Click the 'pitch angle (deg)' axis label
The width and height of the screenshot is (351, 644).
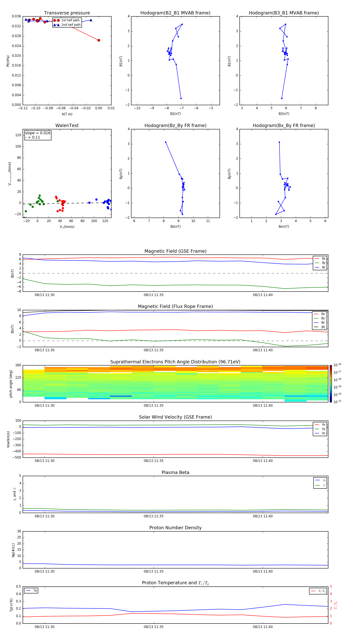point(11,384)
